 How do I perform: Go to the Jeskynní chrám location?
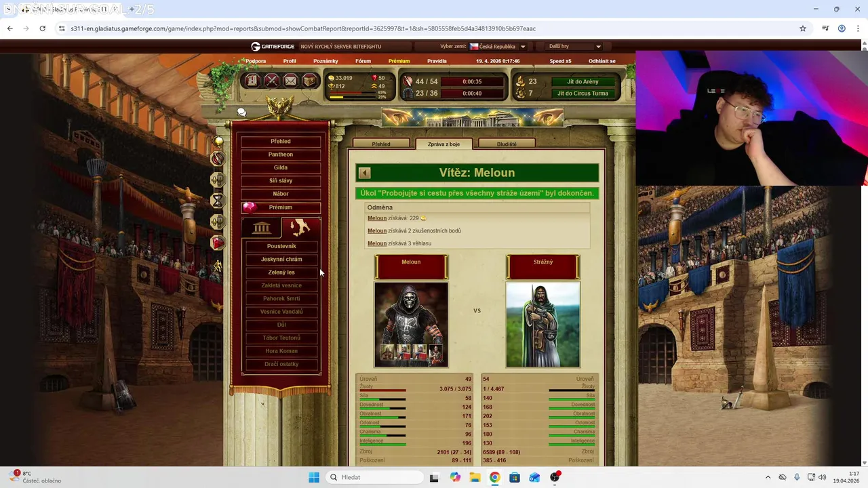click(x=281, y=259)
